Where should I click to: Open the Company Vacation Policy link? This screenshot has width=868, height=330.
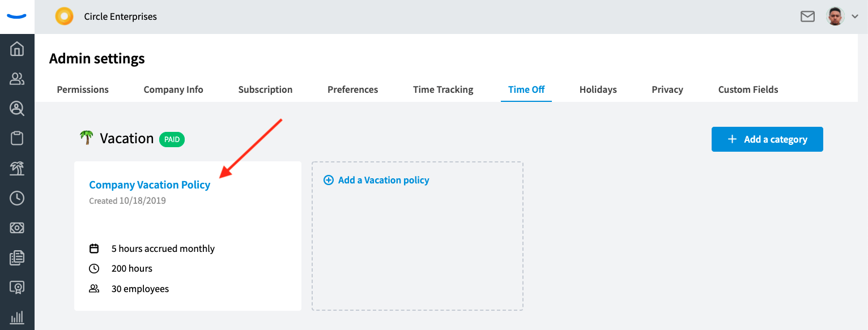point(150,185)
